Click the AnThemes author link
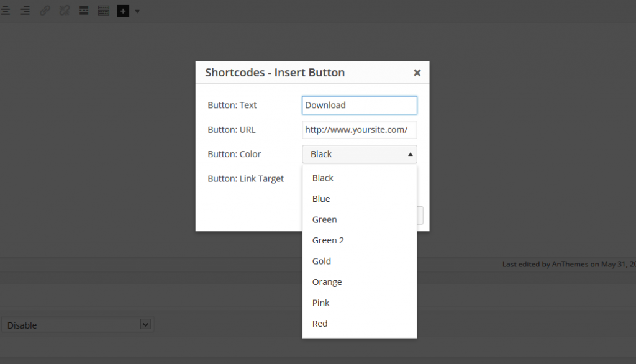 569,264
